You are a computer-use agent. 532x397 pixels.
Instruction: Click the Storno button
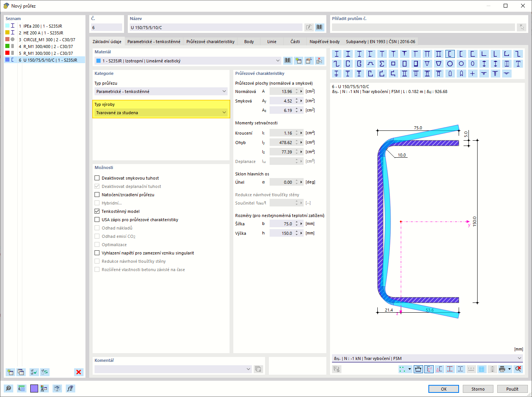tap(478, 389)
